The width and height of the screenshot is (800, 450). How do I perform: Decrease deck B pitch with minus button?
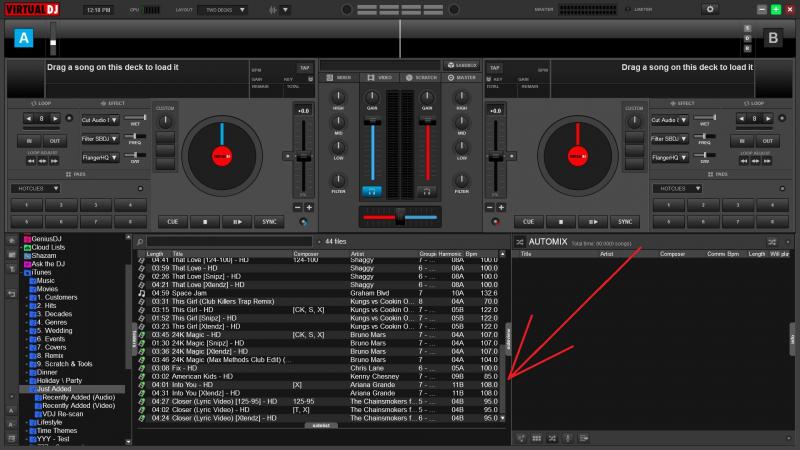point(490,207)
